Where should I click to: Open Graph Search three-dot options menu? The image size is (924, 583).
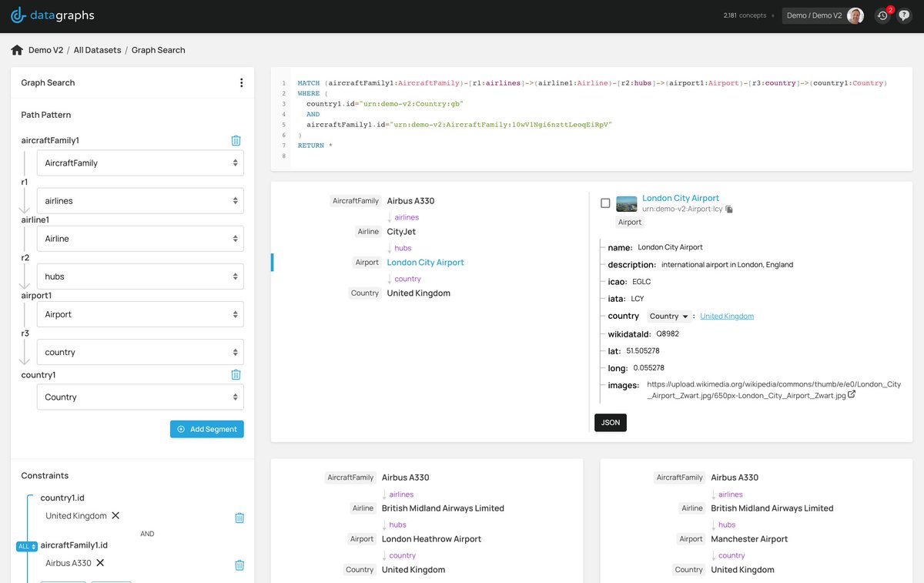coord(241,82)
